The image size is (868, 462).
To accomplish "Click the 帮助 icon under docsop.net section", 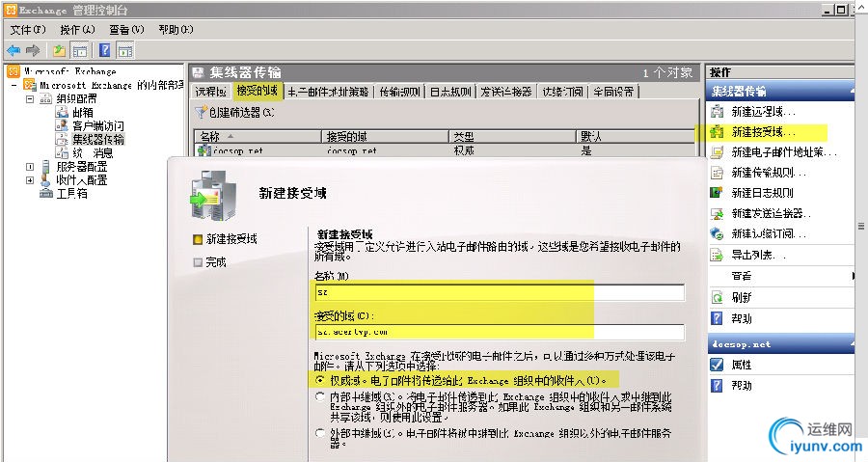I will pos(718,385).
